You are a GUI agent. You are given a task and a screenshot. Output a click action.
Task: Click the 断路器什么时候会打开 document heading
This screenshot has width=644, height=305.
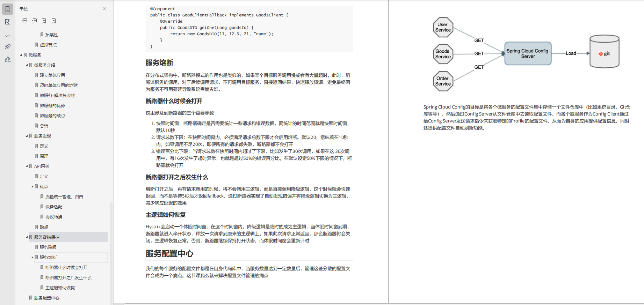click(x=174, y=101)
